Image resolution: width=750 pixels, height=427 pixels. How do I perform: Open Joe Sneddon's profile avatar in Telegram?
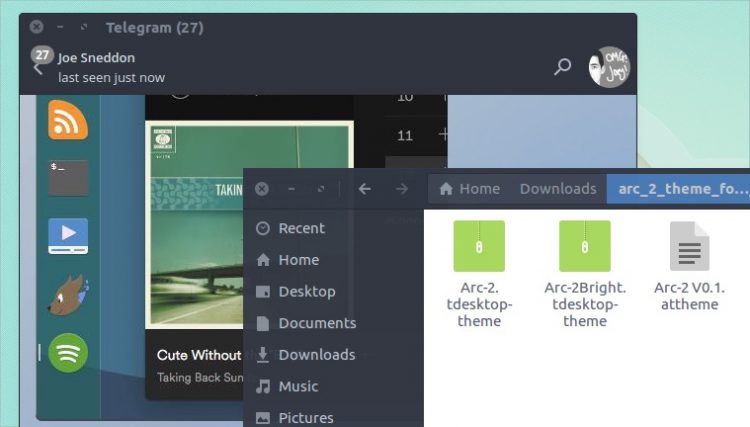click(609, 67)
